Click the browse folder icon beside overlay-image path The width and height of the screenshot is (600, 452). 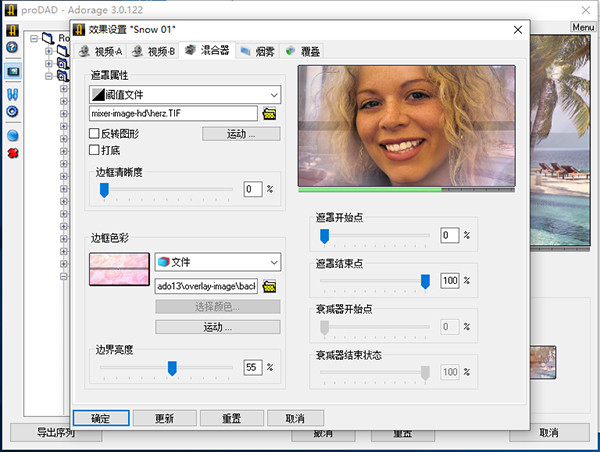(268, 286)
